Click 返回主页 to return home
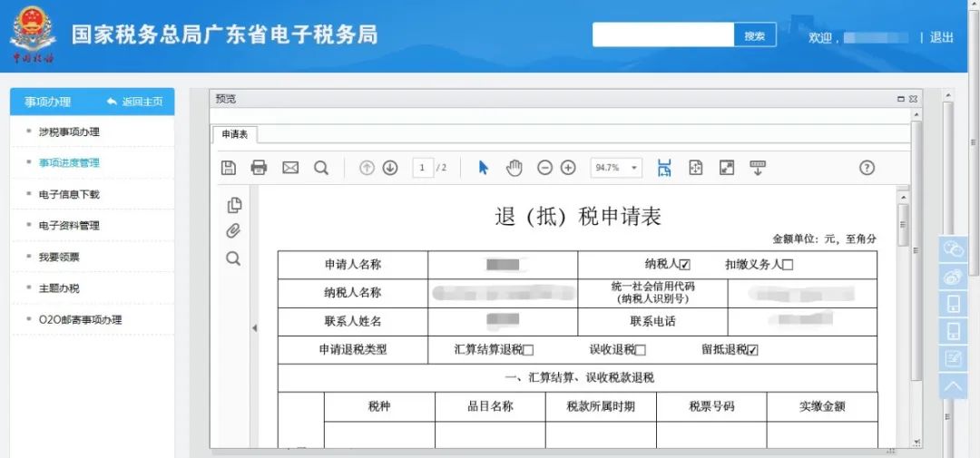Viewport: 980px width, 458px height. pos(135,102)
